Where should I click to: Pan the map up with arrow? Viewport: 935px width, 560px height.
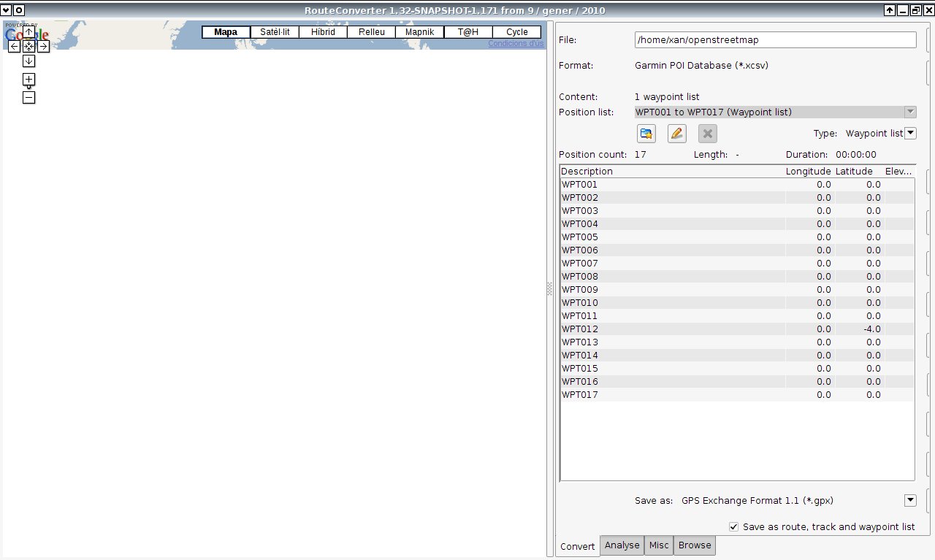click(28, 32)
